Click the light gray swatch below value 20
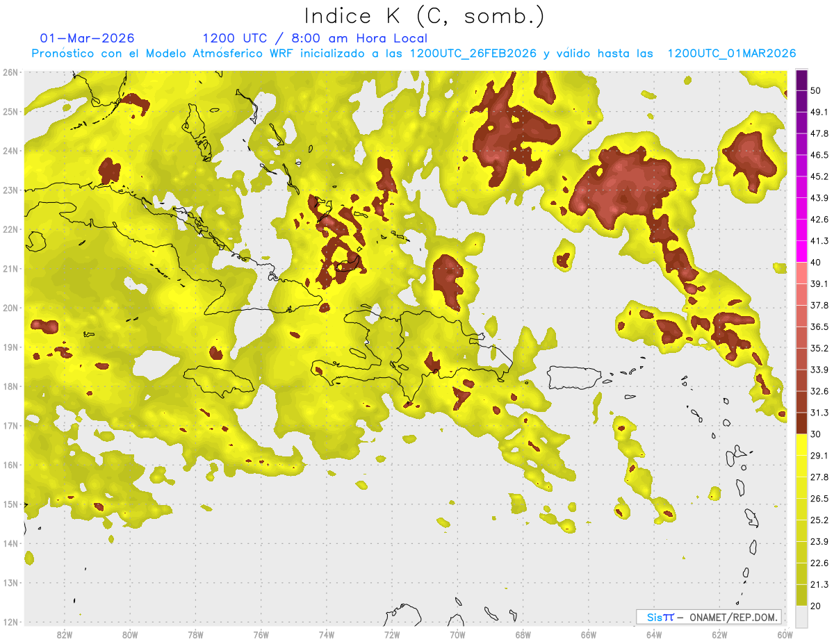834x644 pixels. coord(801,616)
